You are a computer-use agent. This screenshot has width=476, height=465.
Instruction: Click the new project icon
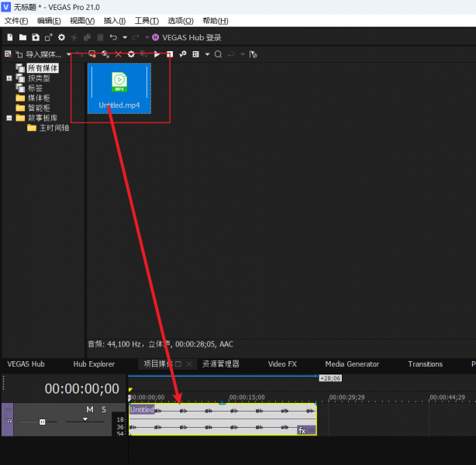tap(10, 37)
